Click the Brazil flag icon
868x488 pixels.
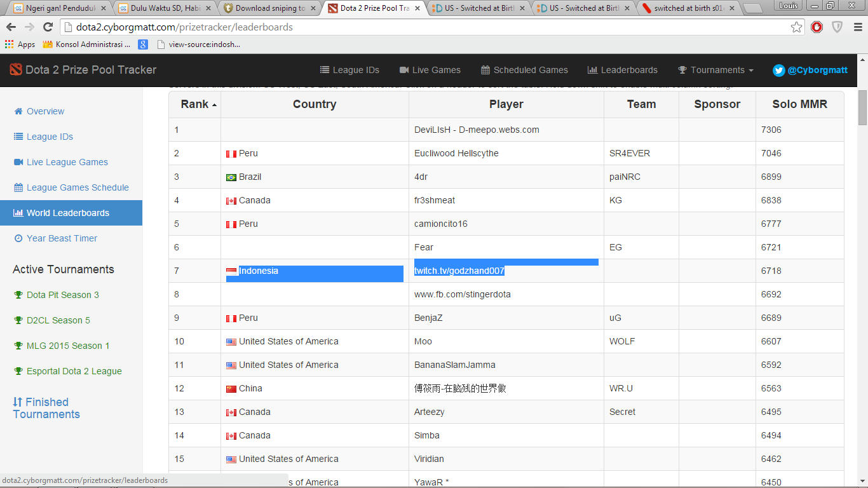point(231,177)
